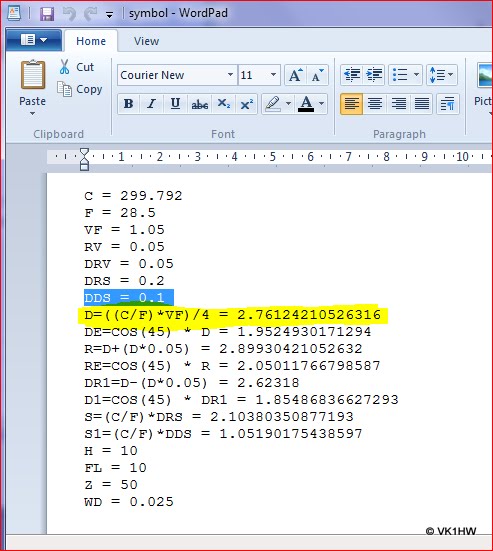Click the line starting 'D1=COS(45)'
This screenshot has height=551, width=493.
coord(241,400)
